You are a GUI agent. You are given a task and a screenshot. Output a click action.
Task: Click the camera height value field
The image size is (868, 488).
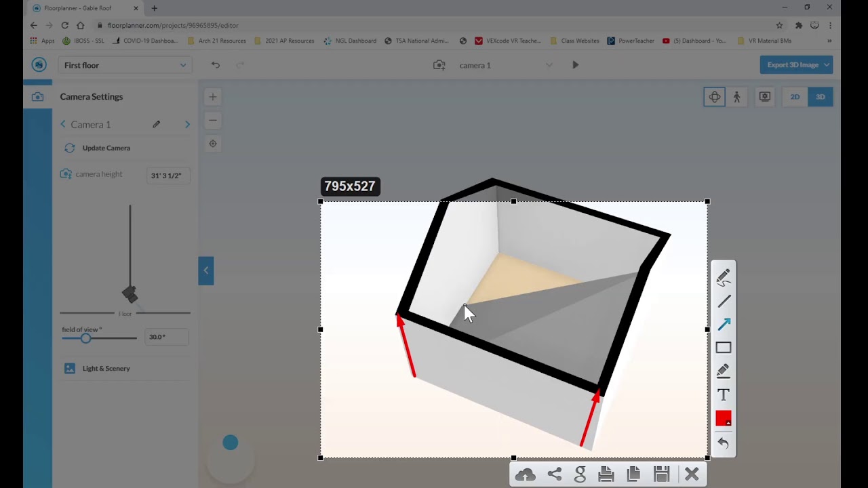167,176
